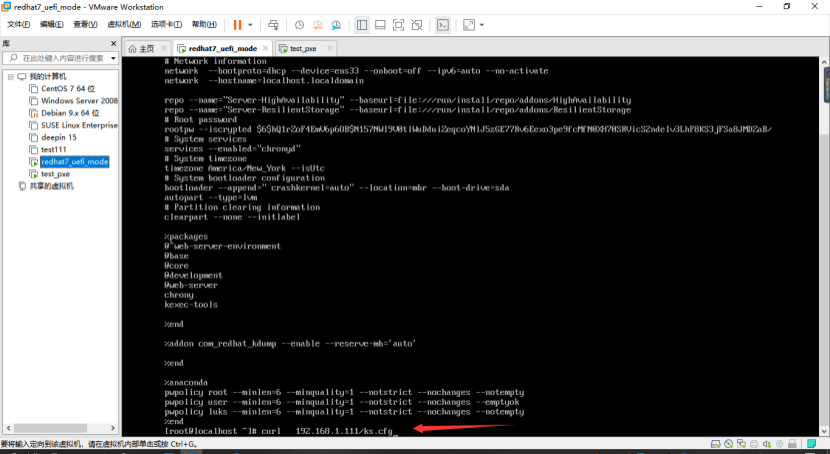Open the 编辑(E) menu
Image resolution: width=830 pixels, height=454 pixels.
[x=51, y=24]
